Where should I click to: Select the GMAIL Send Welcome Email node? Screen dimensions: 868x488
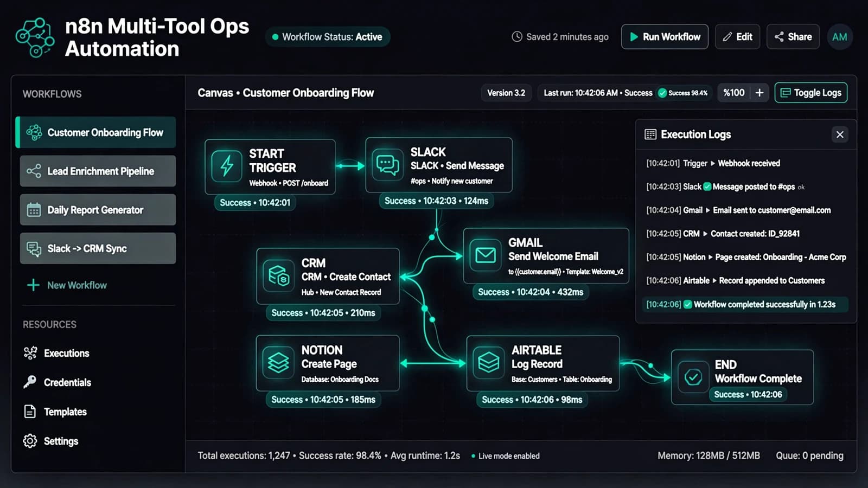click(546, 255)
